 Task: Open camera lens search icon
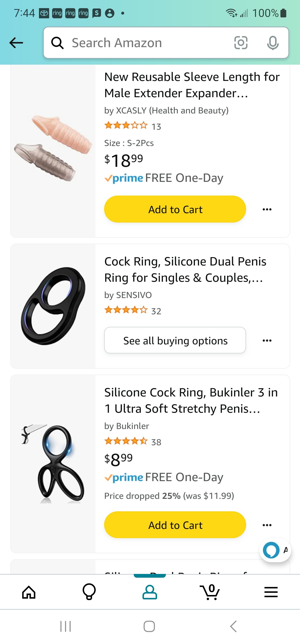coord(241,43)
